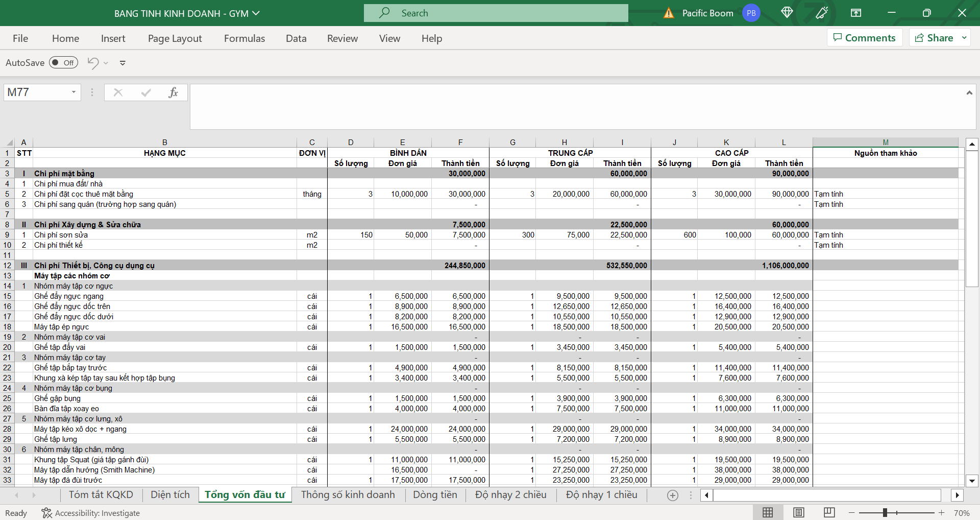Switch to the Dòng tiền sheet tab
This screenshot has height=520, width=980.
click(435, 494)
